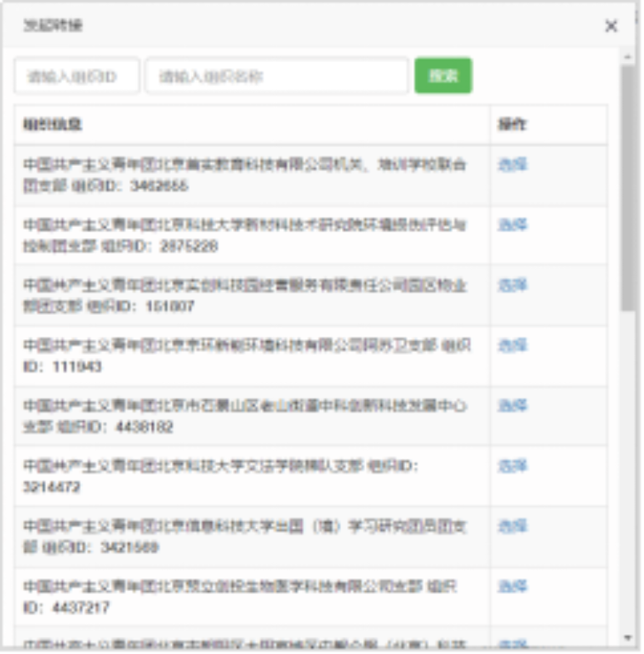Select organization with ID 4437217
644x654 pixels.
[512, 588]
